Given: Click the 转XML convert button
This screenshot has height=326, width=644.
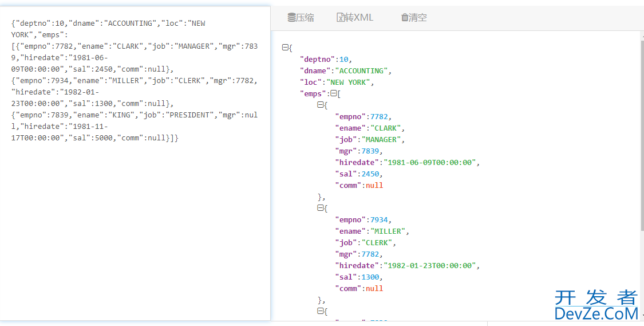Looking at the screenshot, I should 355,17.
